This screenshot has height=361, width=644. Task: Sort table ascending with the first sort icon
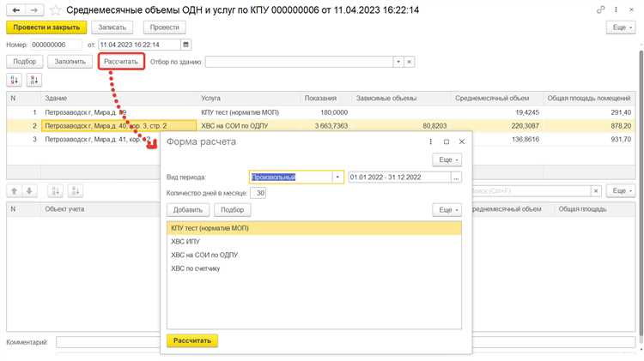click(15, 80)
